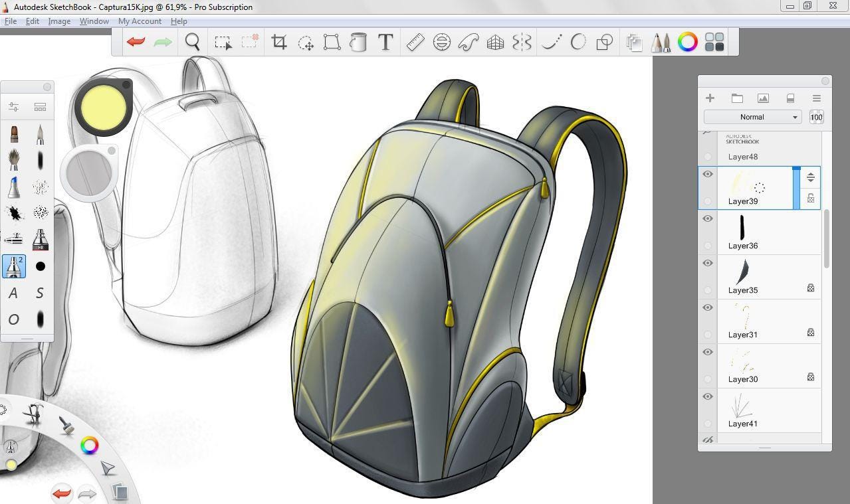Open the Help menu

[179, 21]
